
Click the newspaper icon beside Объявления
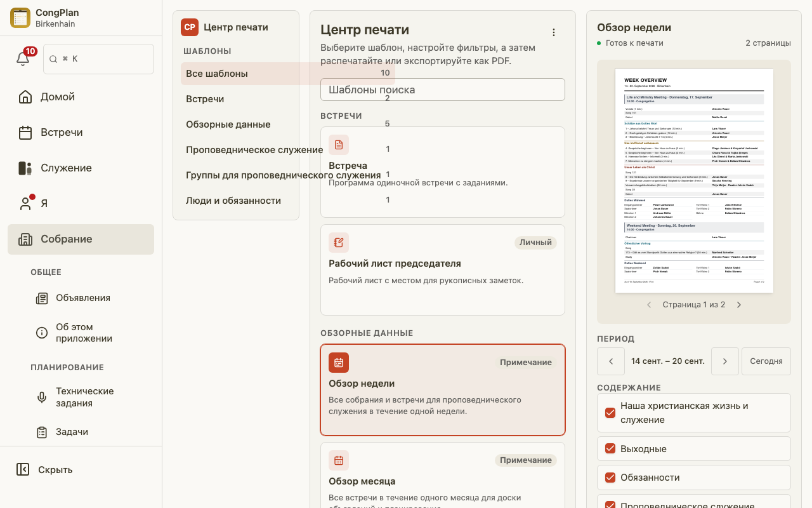coord(42,298)
